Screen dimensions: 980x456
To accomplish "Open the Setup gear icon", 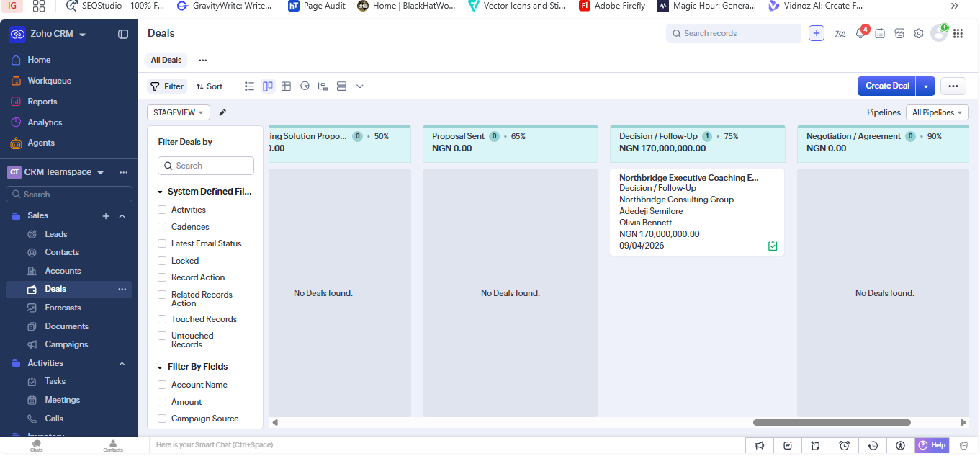I will [919, 33].
